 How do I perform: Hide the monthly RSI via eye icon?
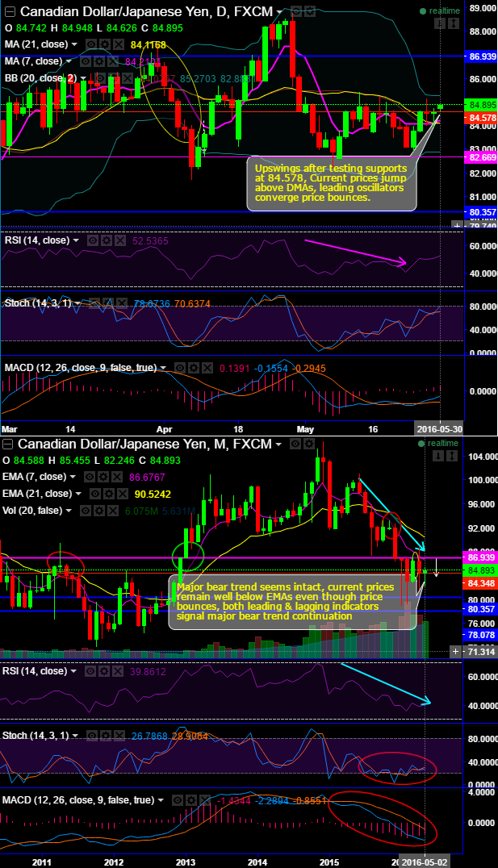[90, 671]
